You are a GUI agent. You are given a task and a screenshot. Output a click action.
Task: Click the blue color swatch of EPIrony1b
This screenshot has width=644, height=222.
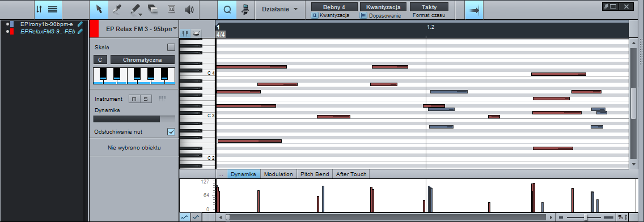click(x=12, y=24)
